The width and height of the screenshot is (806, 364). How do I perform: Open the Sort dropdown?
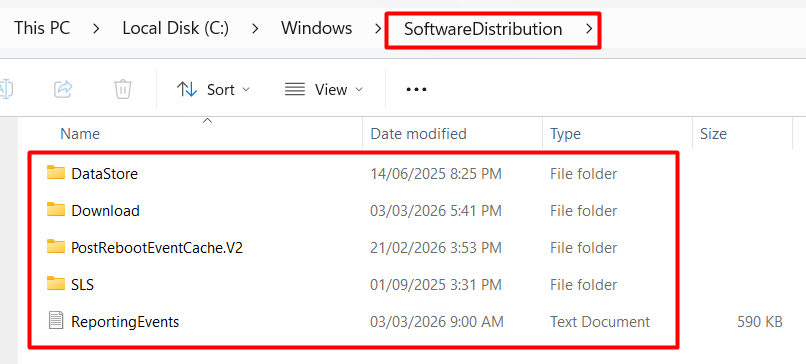tap(213, 89)
